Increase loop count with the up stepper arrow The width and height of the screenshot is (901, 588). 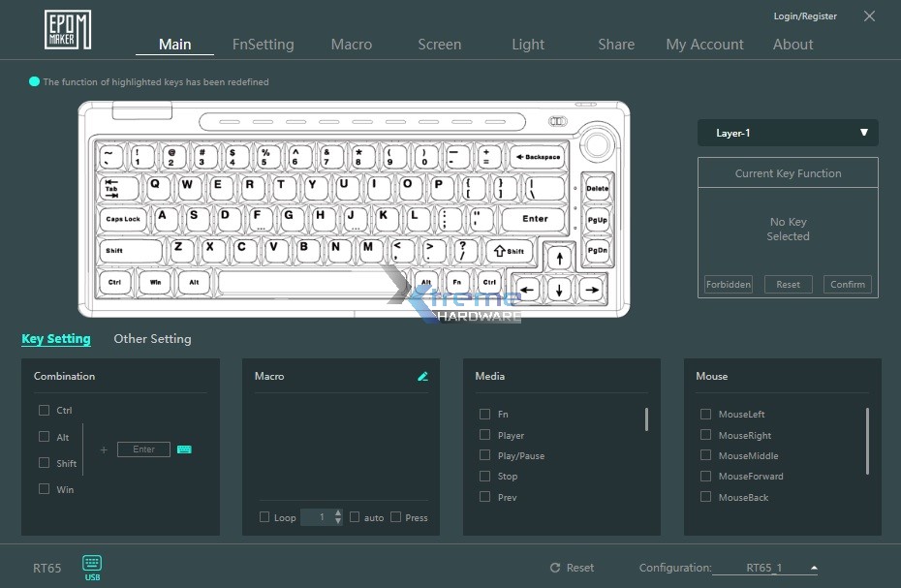pos(337,512)
